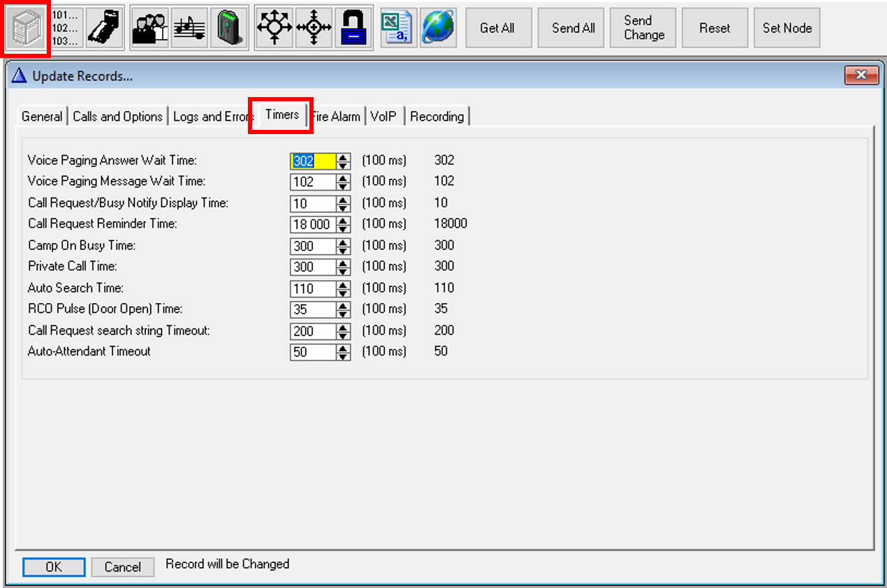Click the current value 18000 at right
Image resolution: width=887 pixels, height=588 pixels.
[450, 223]
